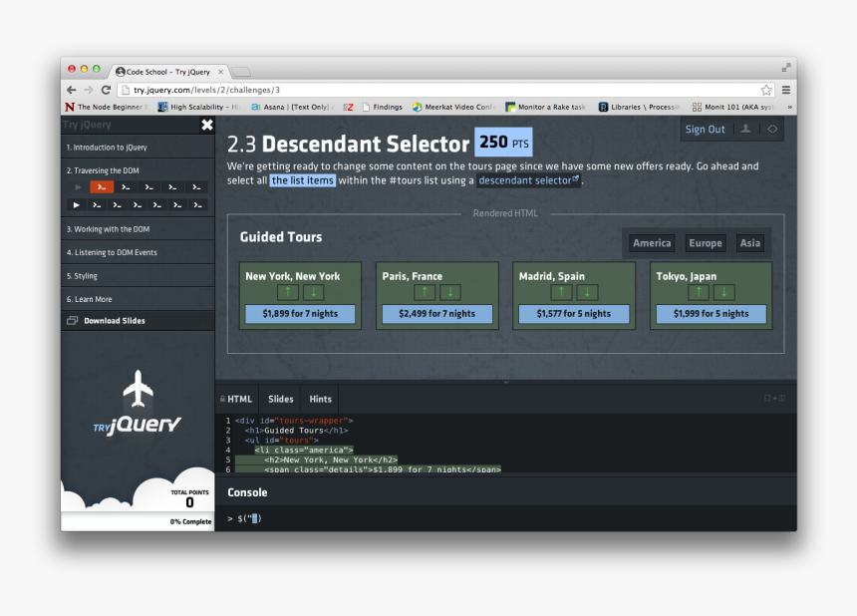Move New York tour down with arrow

314,292
